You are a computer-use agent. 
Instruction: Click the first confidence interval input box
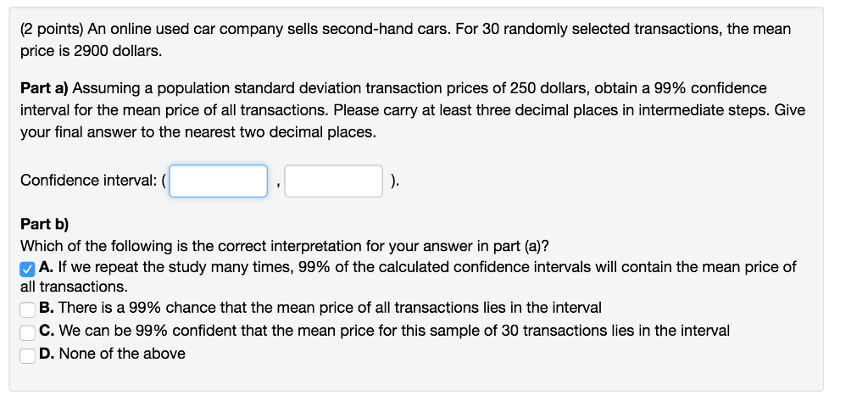pos(218,181)
